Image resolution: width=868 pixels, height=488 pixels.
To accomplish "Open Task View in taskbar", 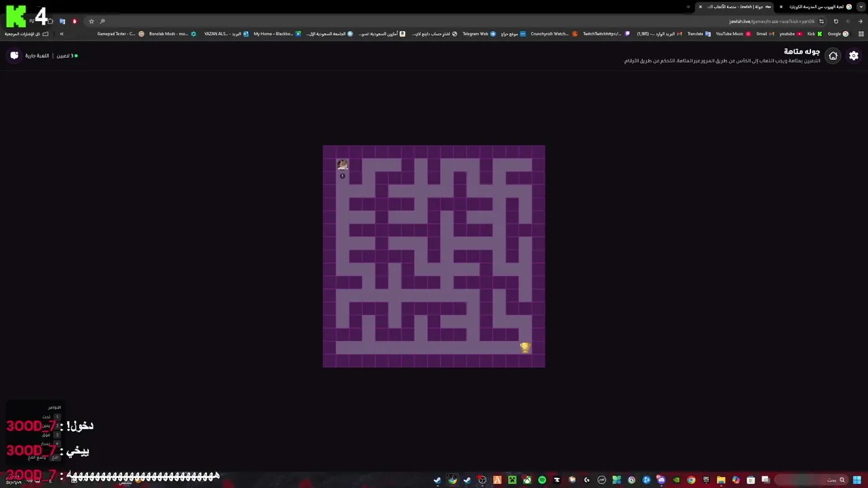I will [x=766, y=480].
